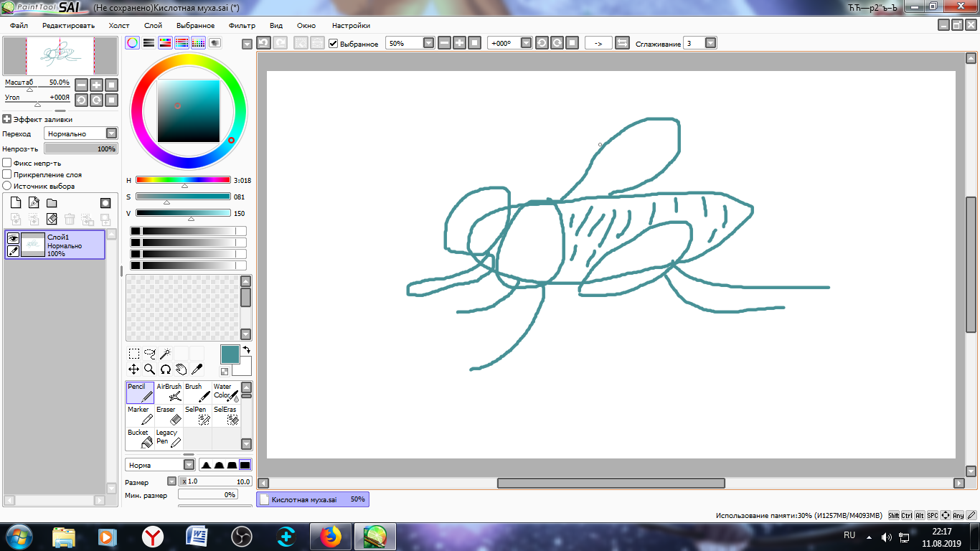Zoom out with Масштаб minus button

point(81,84)
